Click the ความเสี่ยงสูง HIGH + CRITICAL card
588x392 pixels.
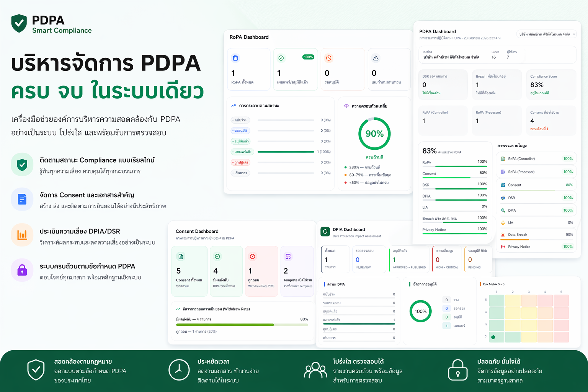coord(448,259)
